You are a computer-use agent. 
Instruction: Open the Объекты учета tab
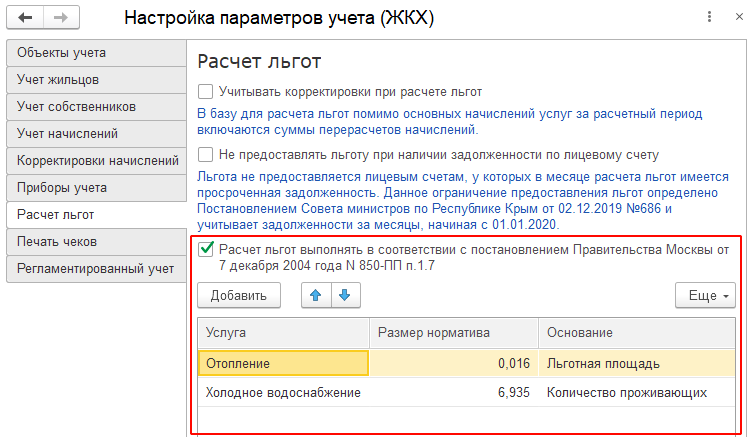(96, 53)
